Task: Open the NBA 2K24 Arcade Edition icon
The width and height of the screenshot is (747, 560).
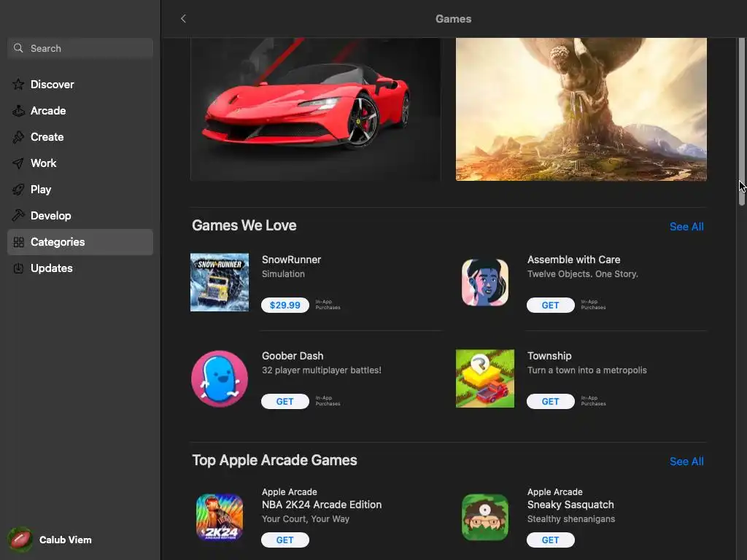Action: click(x=220, y=517)
